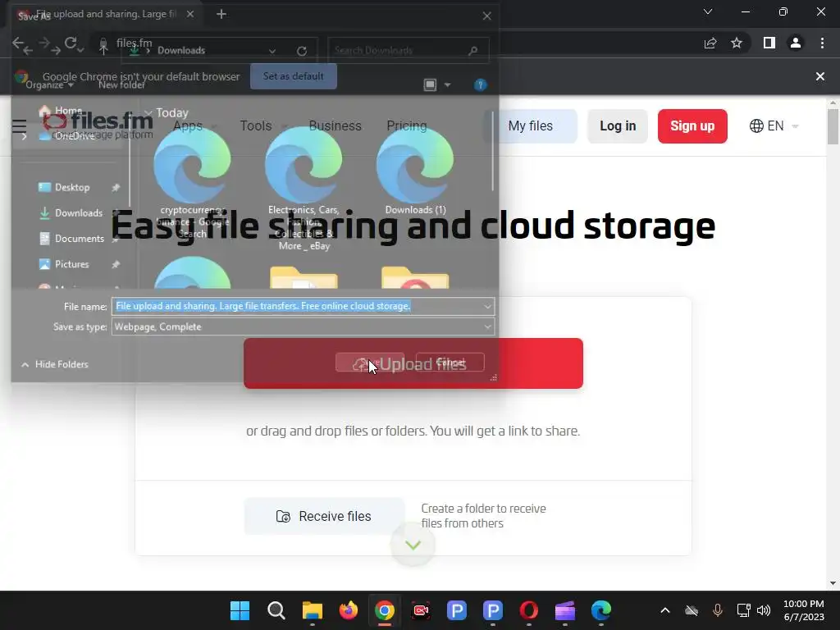Open Chrome three-dot menu
The width and height of the screenshot is (840, 630).
tap(822, 43)
